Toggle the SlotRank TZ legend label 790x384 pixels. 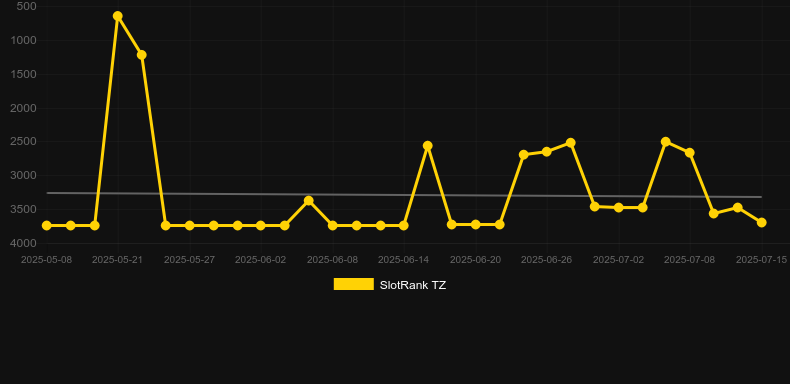click(x=413, y=285)
